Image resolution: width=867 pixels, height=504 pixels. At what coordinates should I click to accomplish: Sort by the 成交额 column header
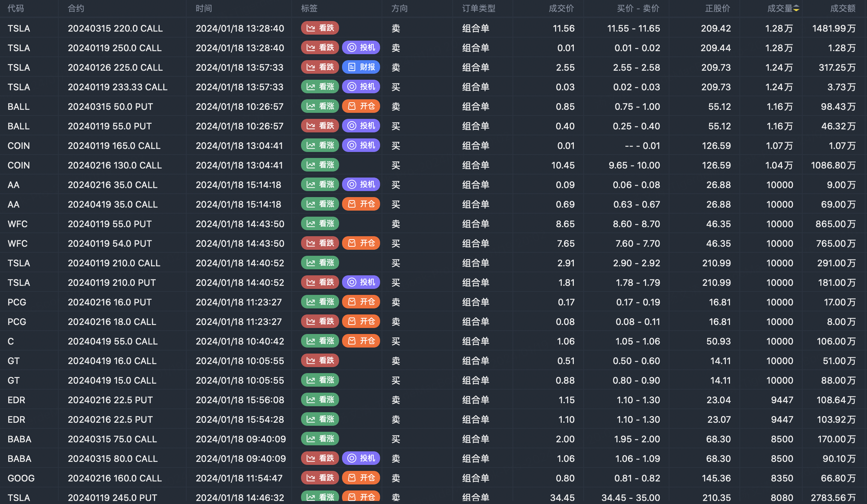click(843, 8)
